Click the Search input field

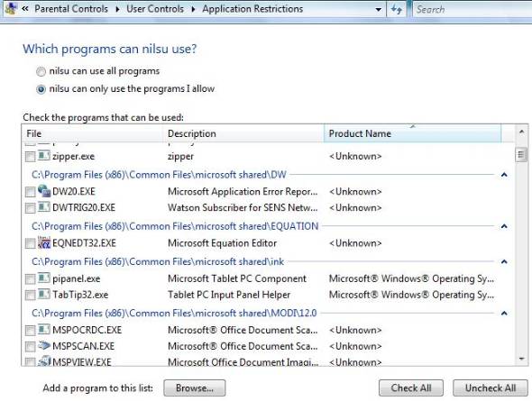(x=472, y=9)
